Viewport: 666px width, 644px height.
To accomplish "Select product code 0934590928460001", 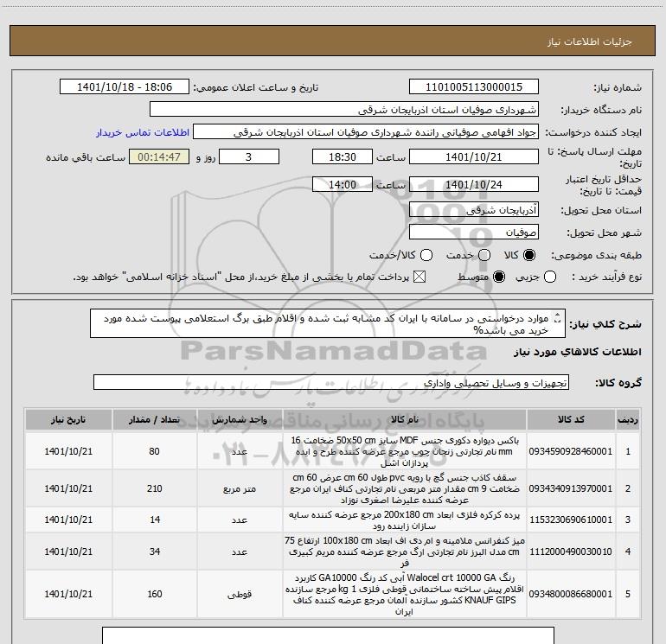I will point(571,451).
